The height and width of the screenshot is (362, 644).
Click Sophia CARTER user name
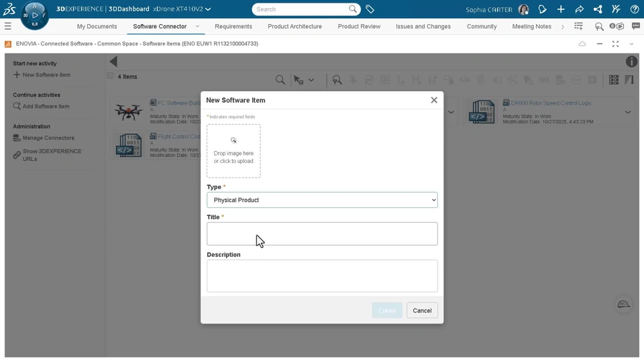[489, 9]
